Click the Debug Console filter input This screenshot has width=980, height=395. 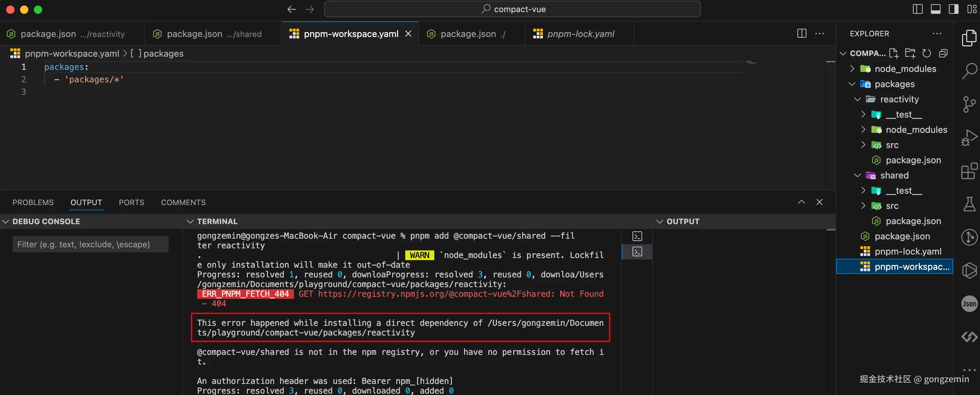[90, 244]
